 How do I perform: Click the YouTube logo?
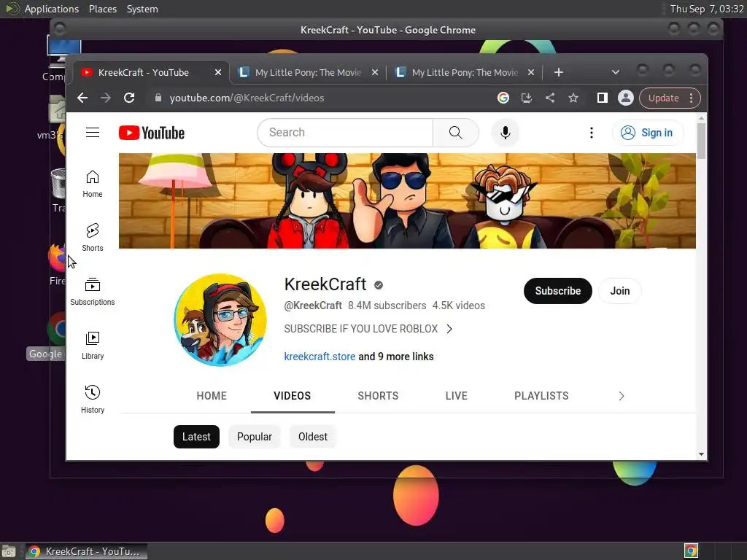pos(152,133)
